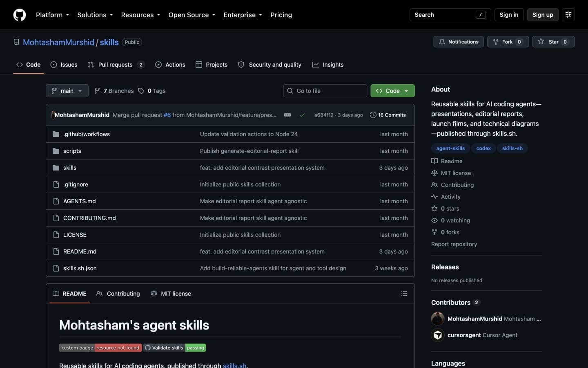
Task: Click the Report repository link
Action: (x=454, y=244)
